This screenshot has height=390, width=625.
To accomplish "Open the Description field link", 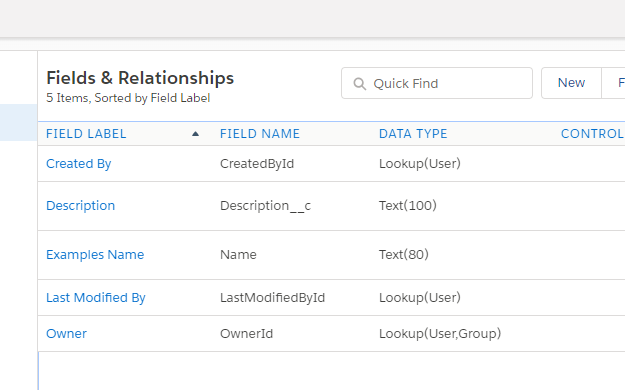I will coord(81,205).
